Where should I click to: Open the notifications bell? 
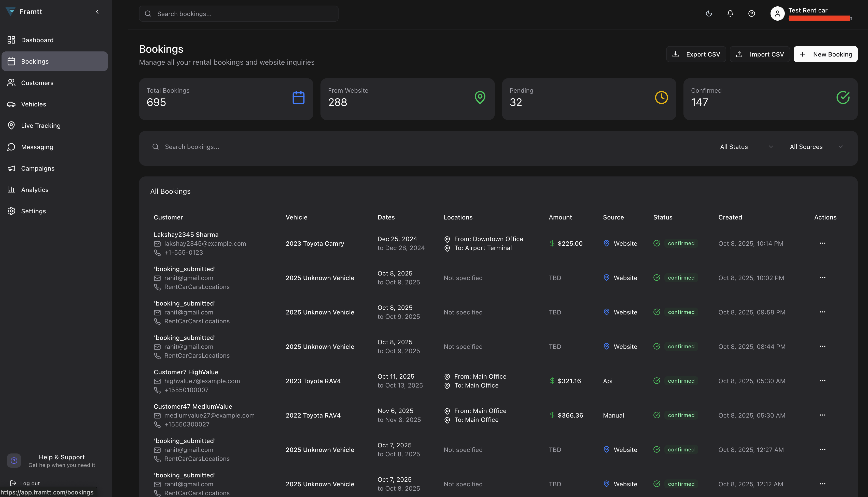[x=730, y=13]
